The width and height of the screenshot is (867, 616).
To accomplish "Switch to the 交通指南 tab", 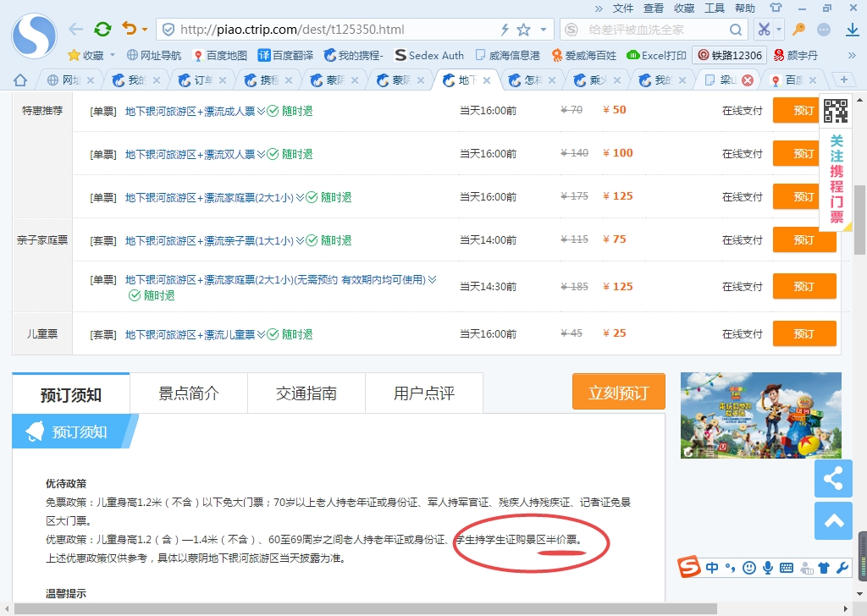I will [x=306, y=393].
